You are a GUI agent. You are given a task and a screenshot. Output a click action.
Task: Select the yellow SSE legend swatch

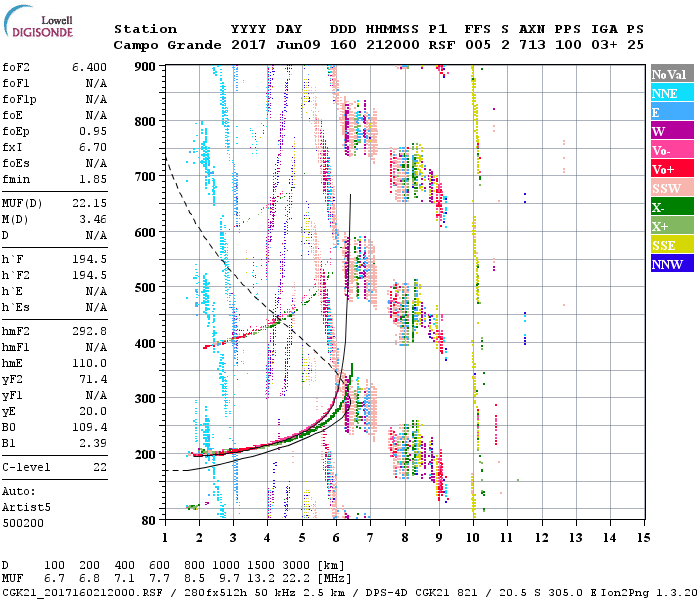point(670,245)
